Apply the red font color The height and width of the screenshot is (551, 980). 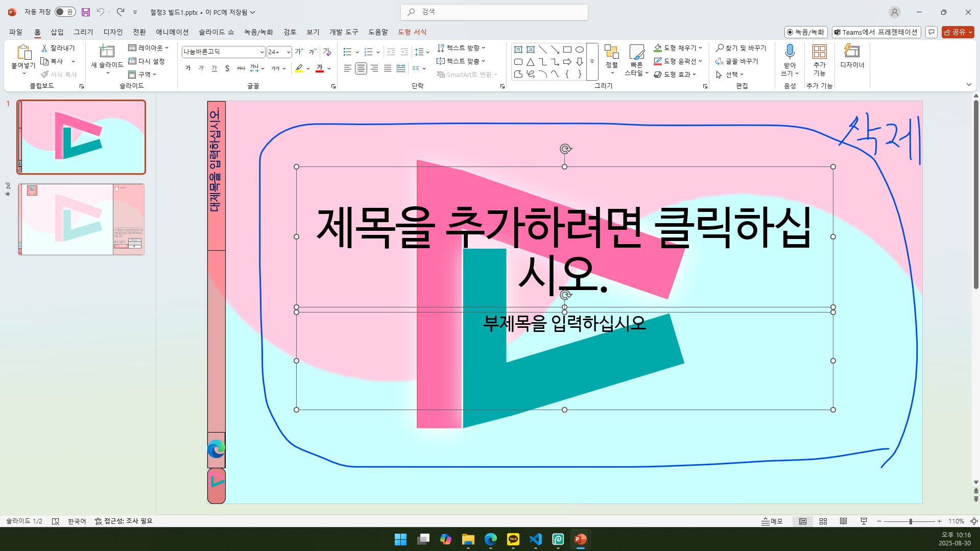pyautogui.click(x=320, y=68)
